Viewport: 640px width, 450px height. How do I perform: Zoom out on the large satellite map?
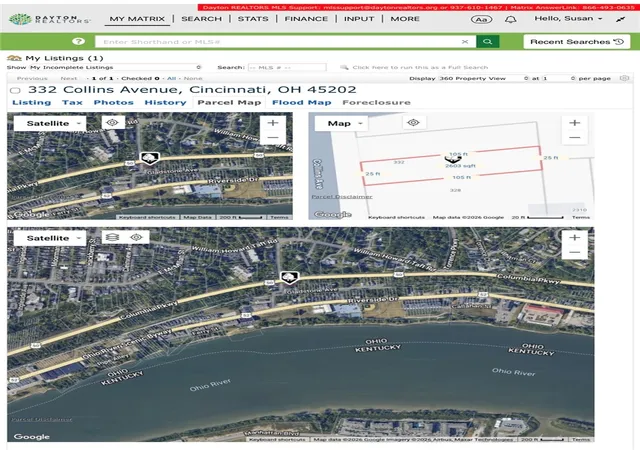[x=575, y=252]
